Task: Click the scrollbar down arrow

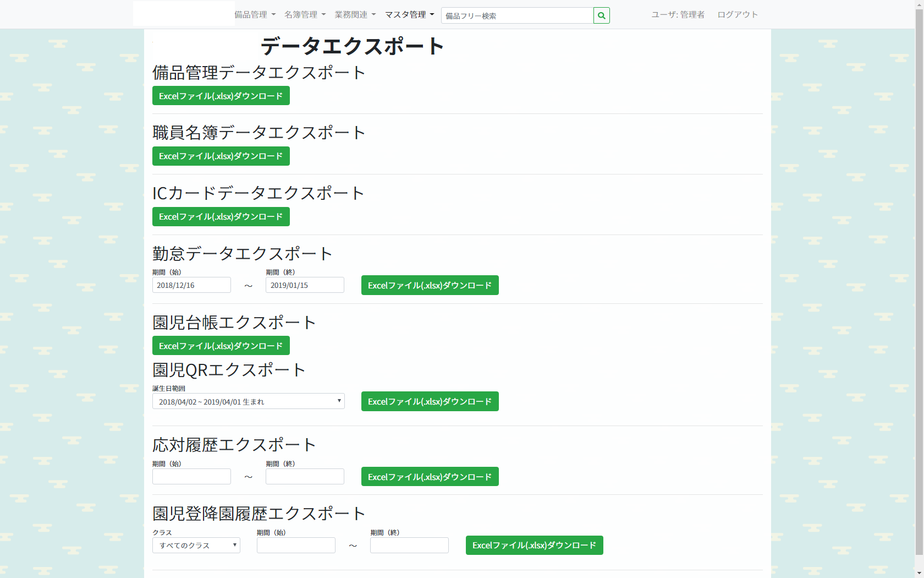Action: click(x=919, y=573)
